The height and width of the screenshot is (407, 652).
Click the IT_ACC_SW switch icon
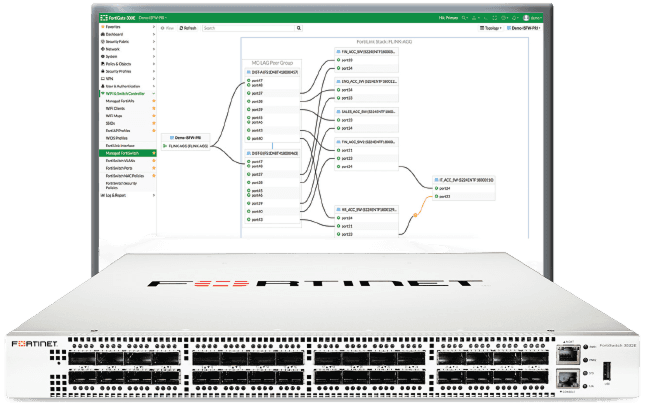tap(437, 180)
